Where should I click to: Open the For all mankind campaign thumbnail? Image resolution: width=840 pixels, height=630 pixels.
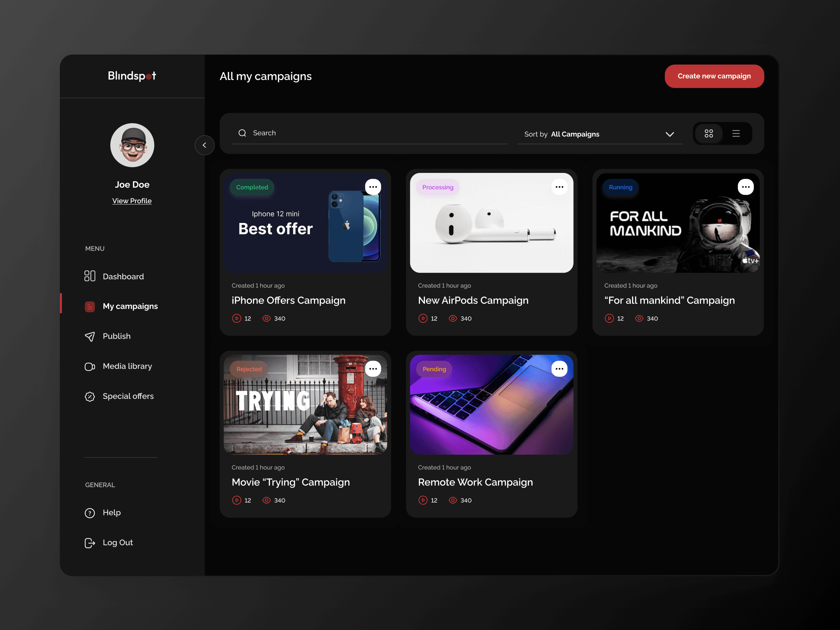point(678,228)
